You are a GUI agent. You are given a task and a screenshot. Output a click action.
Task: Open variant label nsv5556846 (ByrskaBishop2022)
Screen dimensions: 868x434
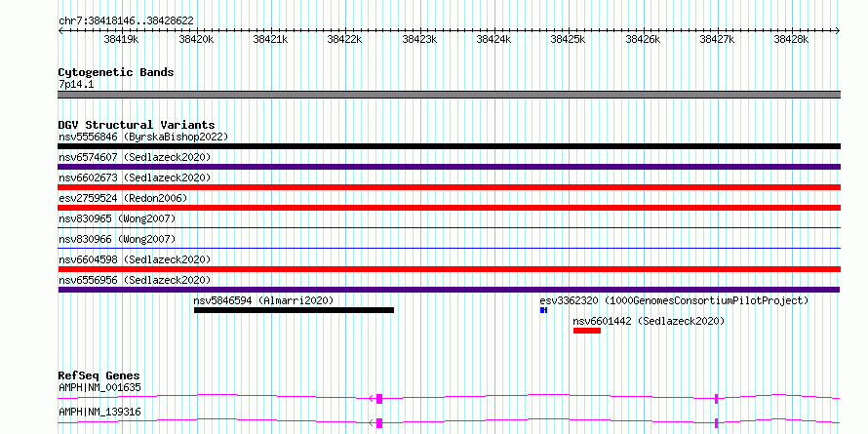[143, 137]
